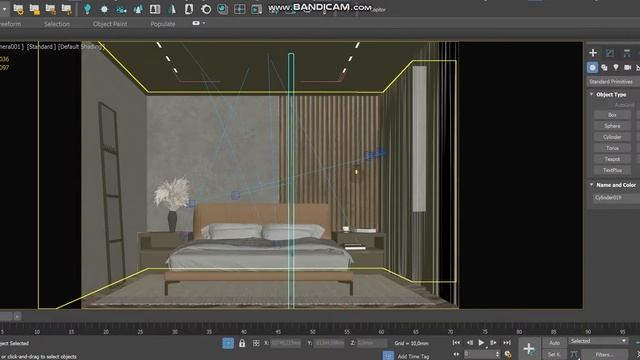Click the X coordinate field
Viewport: 640px width, 360px height.
tap(286, 343)
